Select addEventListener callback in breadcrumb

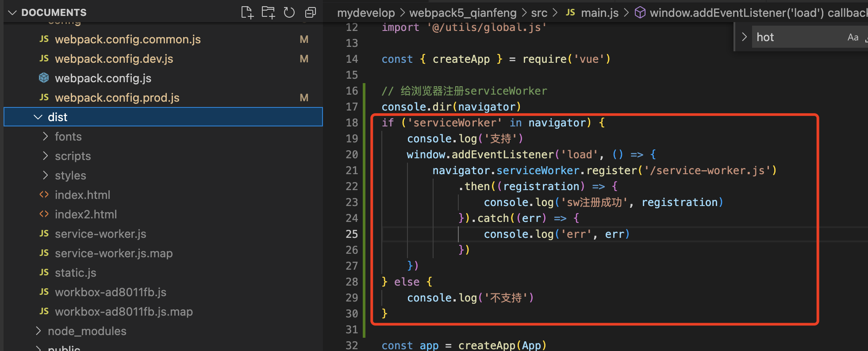click(758, 13)
